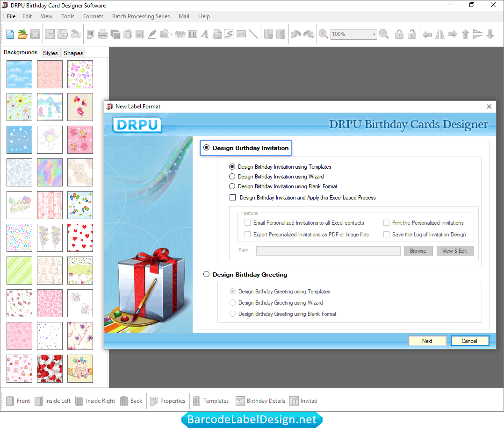Image resolution: width=504 pixels, height=428 pixels.
Task: Click Birthday Details in bottom bar
Action: click(260, 401)
